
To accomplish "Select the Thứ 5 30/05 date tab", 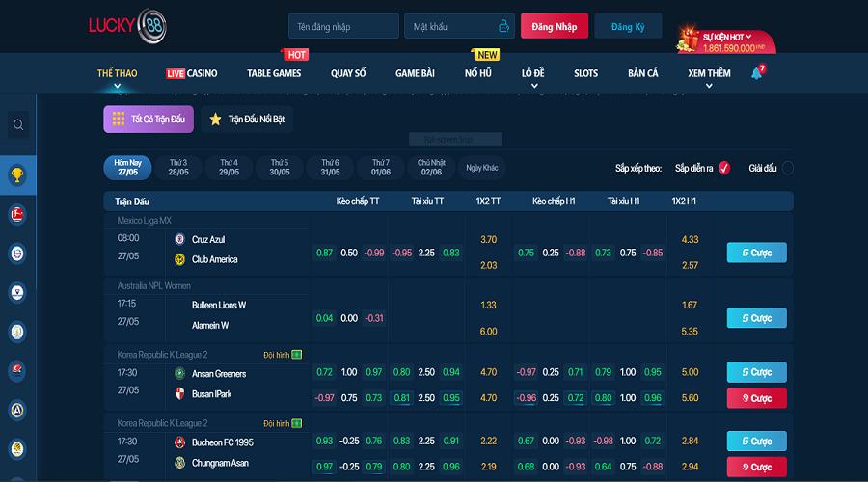I will click(x=280, y=168).
